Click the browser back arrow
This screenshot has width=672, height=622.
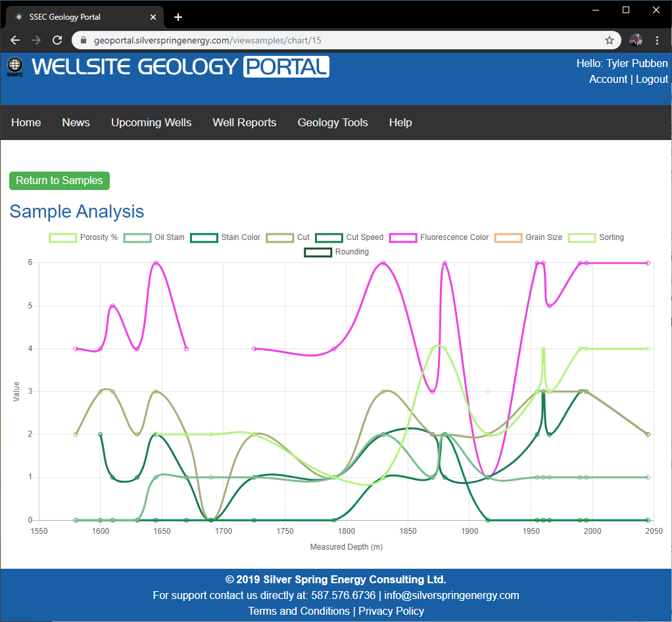pyautogui.click(x=15, y=40)
